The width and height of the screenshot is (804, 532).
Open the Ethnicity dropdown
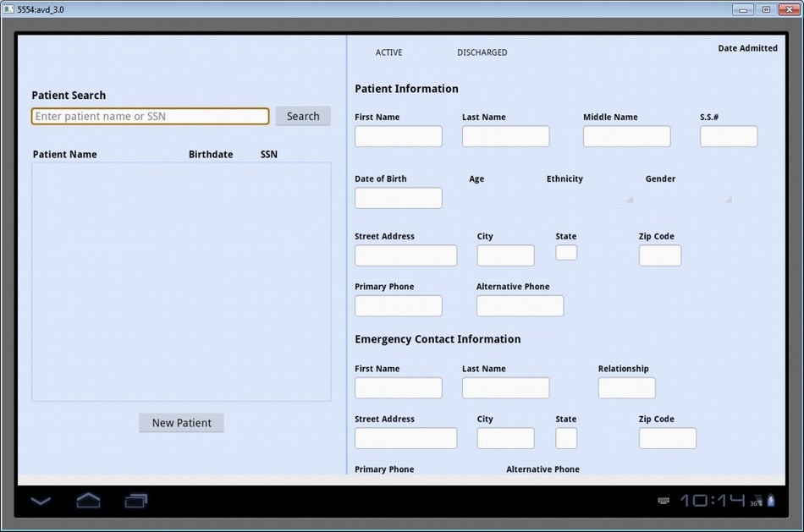pos(589,197)
